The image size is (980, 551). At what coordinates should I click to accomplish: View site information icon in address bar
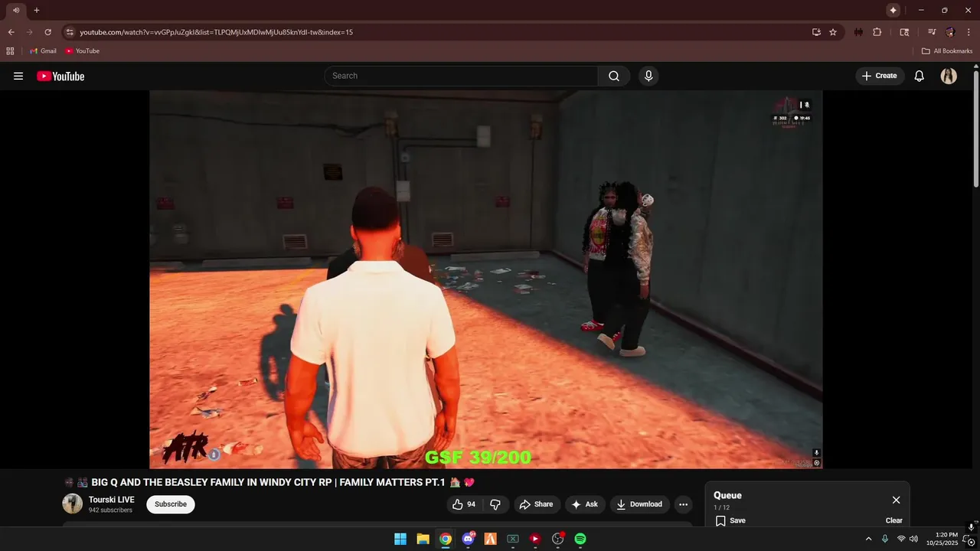tap(69, 32)
